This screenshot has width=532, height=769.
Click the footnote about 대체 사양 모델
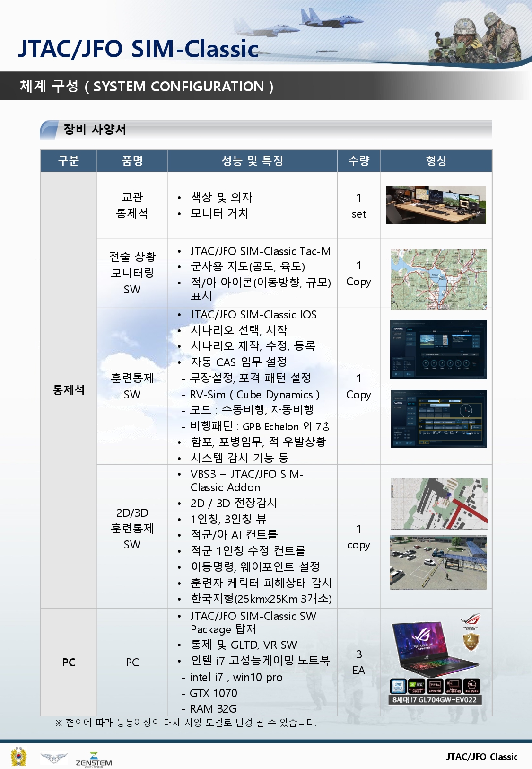pyautogui.click(x=186, y=723)
